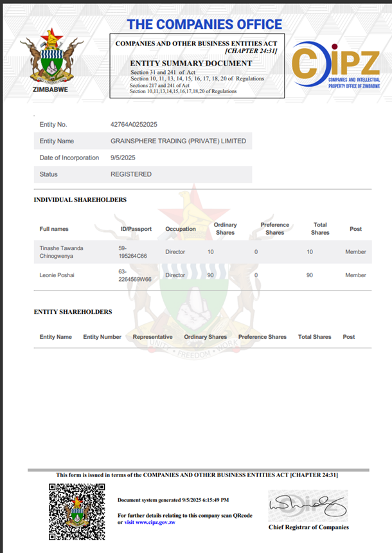392x553 pixels.
Task: Click Preference Shares header in entity shareholders table
Action: 262,337
